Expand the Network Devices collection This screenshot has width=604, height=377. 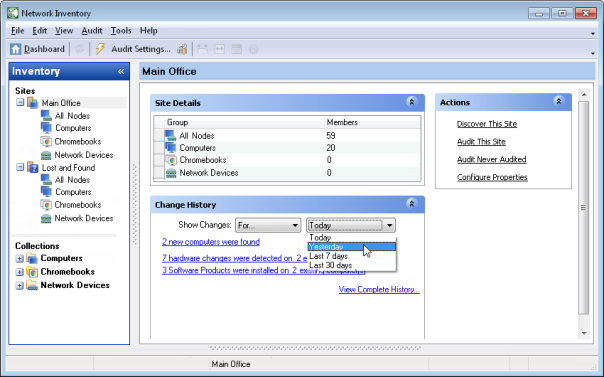pos(19,285)
